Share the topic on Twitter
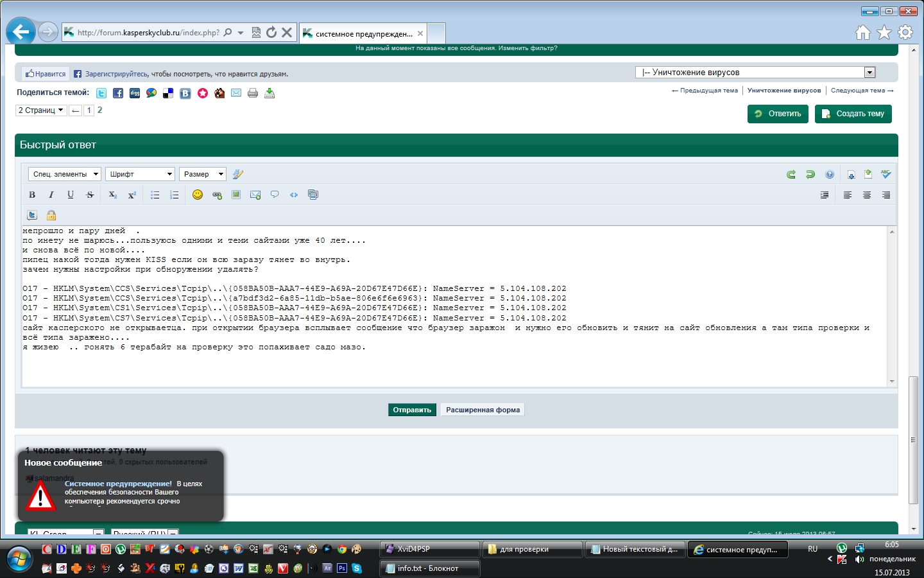Viewport: 924px width, 578px height. 101,93
